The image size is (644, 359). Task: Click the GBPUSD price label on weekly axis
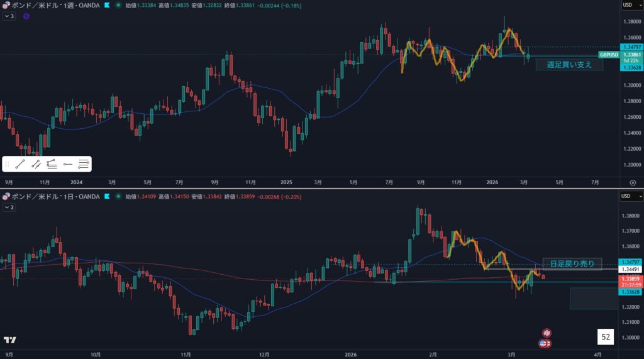pos(608,55)
